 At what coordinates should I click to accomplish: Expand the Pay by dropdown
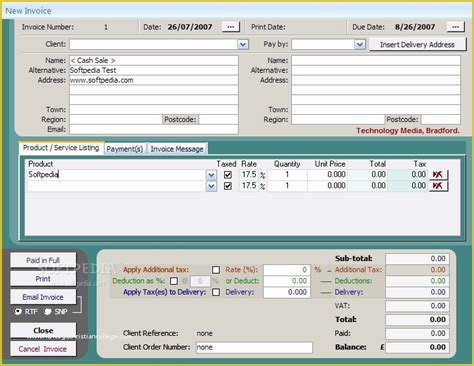pos(360,44)
